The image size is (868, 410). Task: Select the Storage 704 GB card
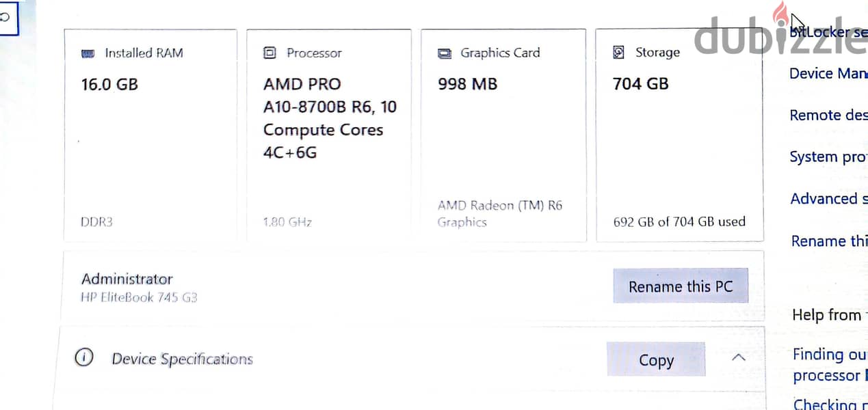[x=679, y=135]
